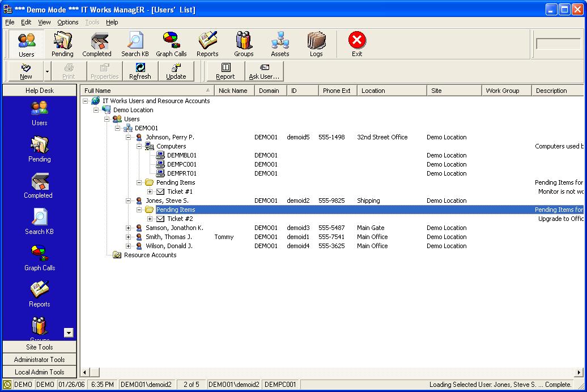Click the Exit toolbar icon
This screenshot has height=392, width=587.
point(357,44)
